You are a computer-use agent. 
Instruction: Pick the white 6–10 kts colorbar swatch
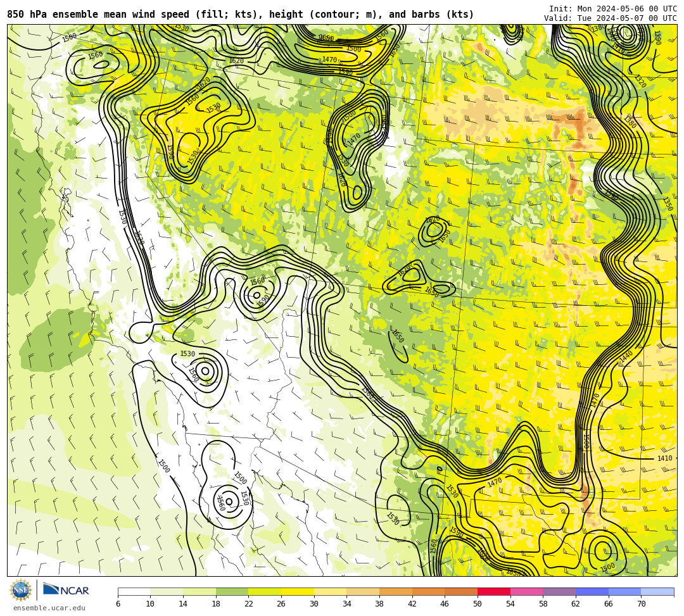click(134, 591)
